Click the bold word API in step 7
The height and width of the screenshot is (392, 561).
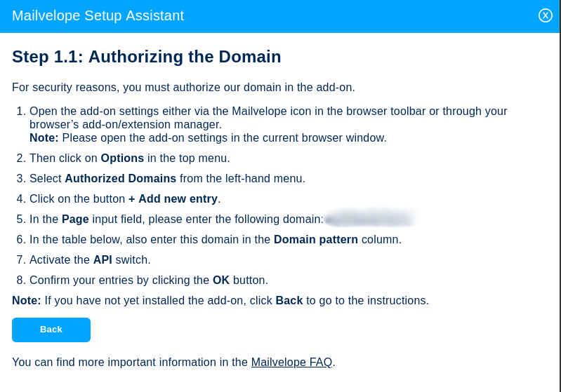pos(103,260)
